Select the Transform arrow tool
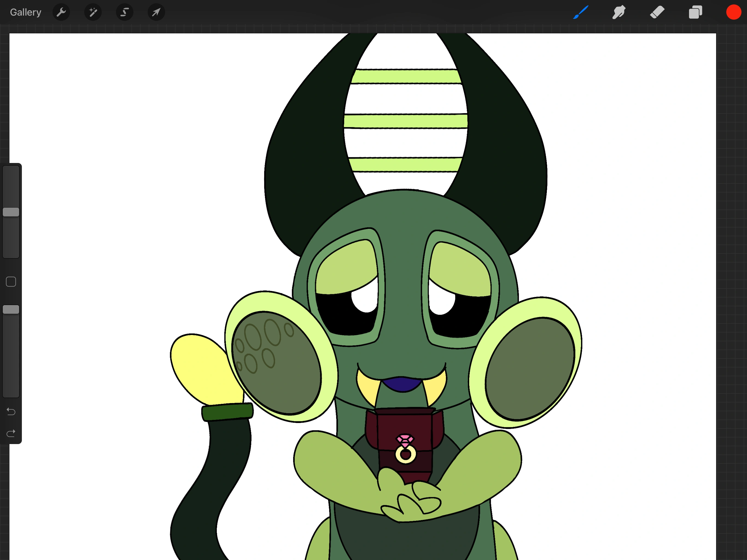 pos(156,12)
